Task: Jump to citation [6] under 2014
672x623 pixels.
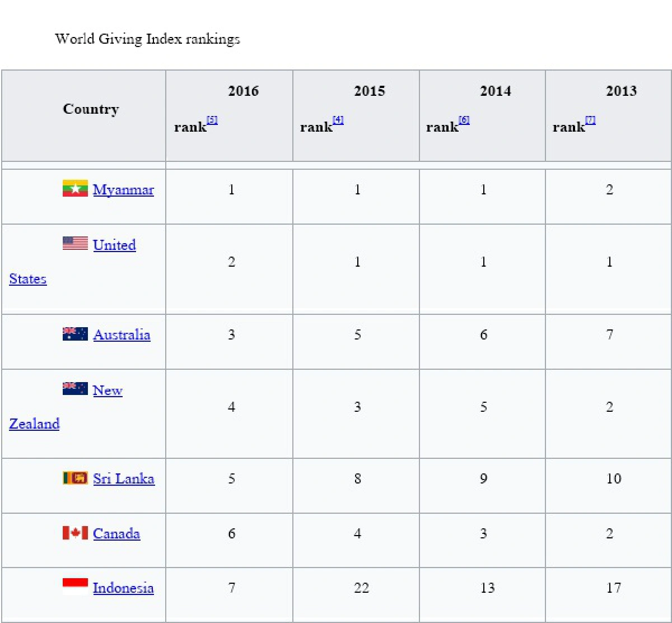Action: (x=464, y=120)
